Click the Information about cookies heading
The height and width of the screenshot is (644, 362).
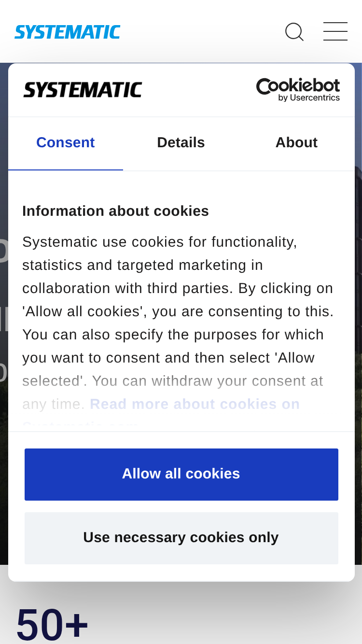click(x=115, y=211)
